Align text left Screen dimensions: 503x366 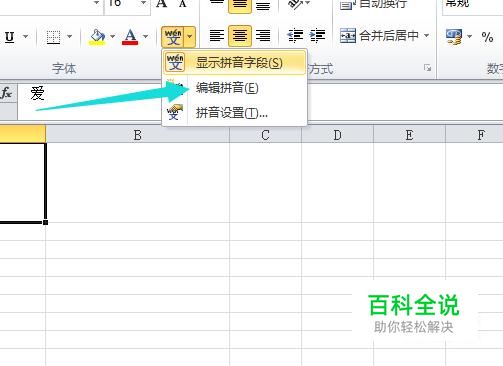click(217, 36)
